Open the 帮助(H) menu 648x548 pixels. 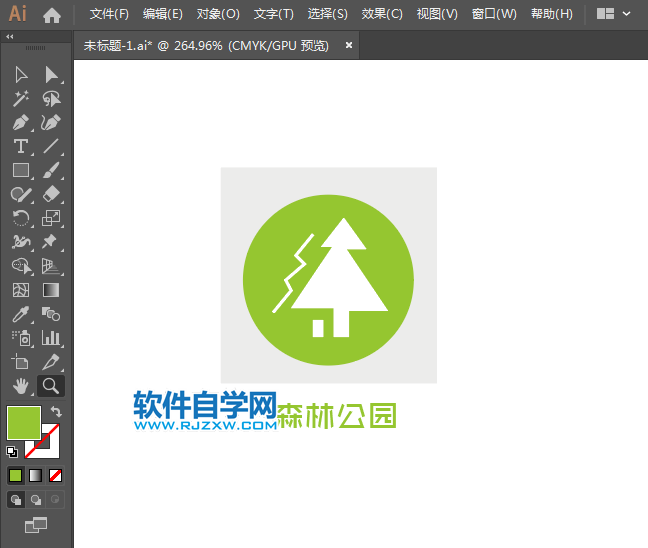(x=552, y=14)
